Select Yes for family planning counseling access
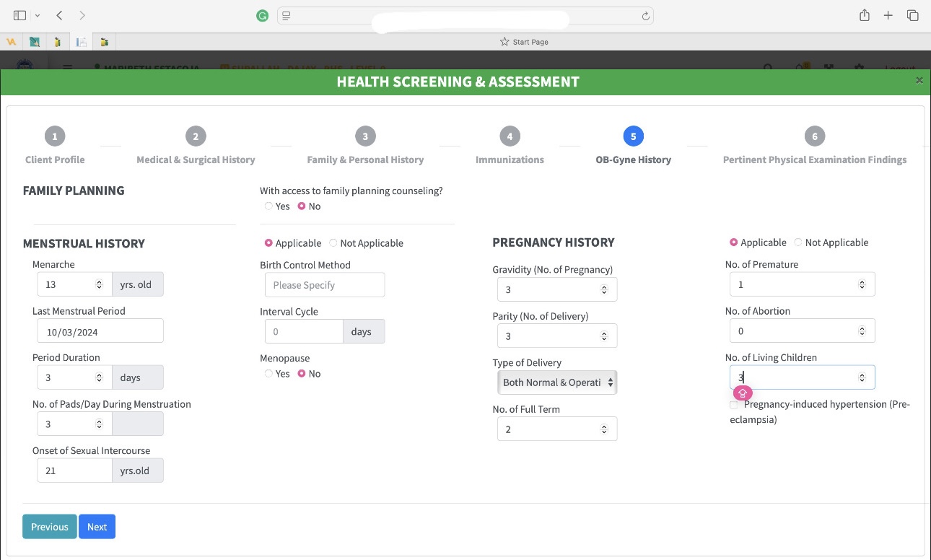931x560 pixels. [x=268, y=206]
